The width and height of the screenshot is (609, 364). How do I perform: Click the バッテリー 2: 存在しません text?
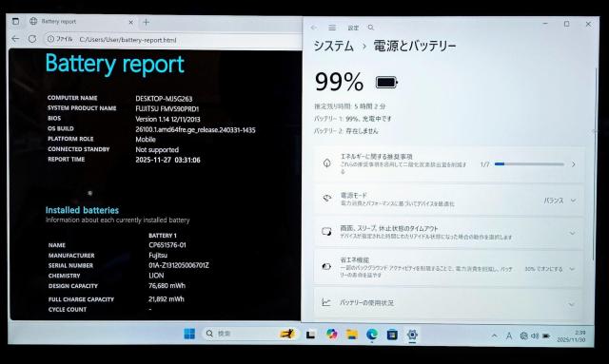346,131
